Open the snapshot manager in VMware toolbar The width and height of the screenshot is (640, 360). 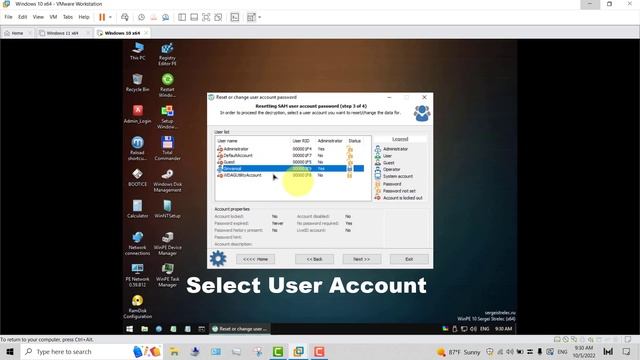click(166, 17)
